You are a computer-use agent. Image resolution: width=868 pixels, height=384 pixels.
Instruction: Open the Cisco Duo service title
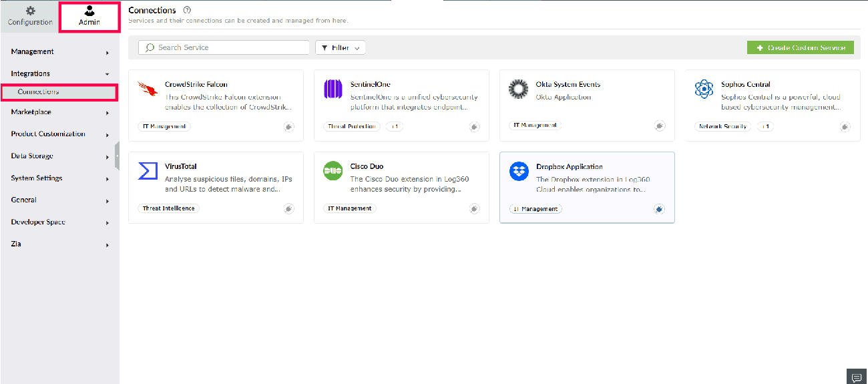367,167
